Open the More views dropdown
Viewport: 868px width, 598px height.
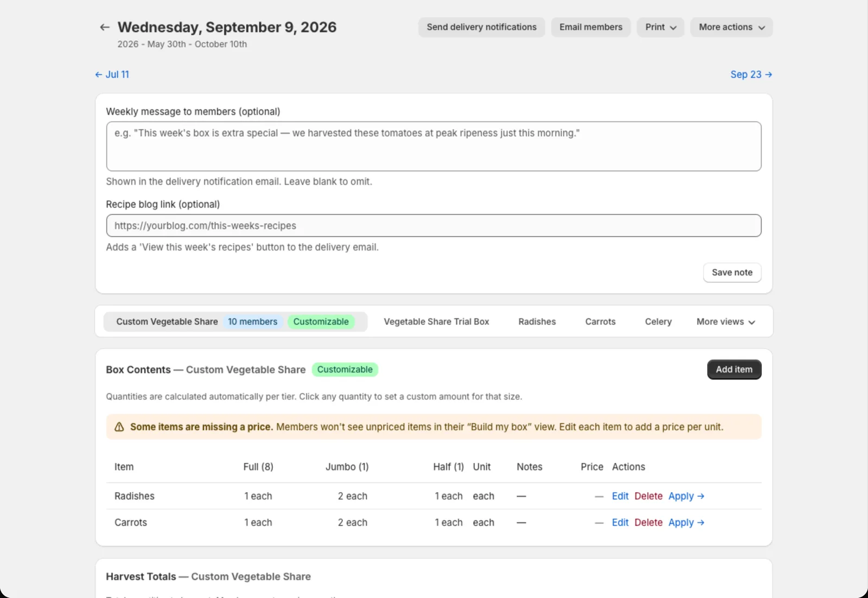[x=726, y=321]
